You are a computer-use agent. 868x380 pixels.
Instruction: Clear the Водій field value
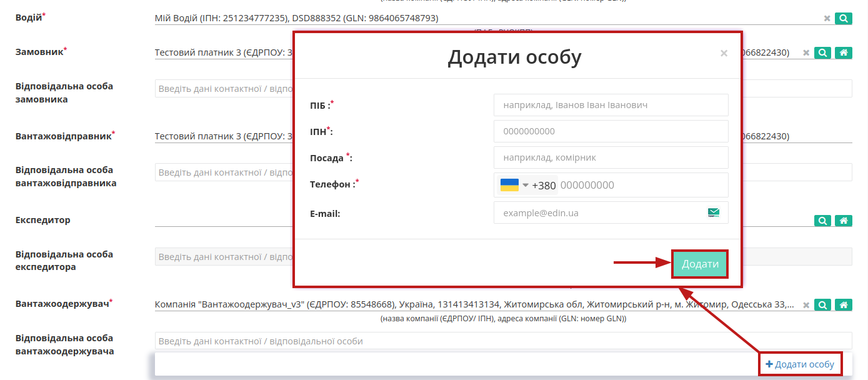click(x=827, y=19)
